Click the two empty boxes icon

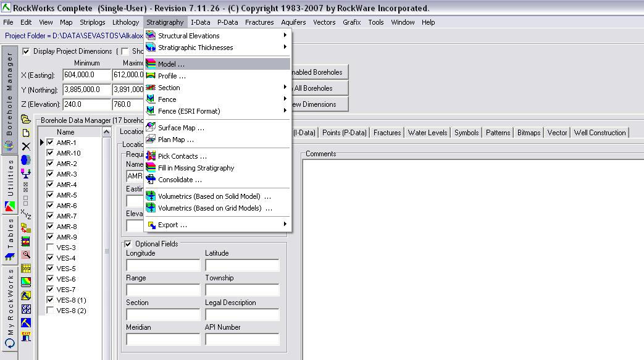(26, 201)
